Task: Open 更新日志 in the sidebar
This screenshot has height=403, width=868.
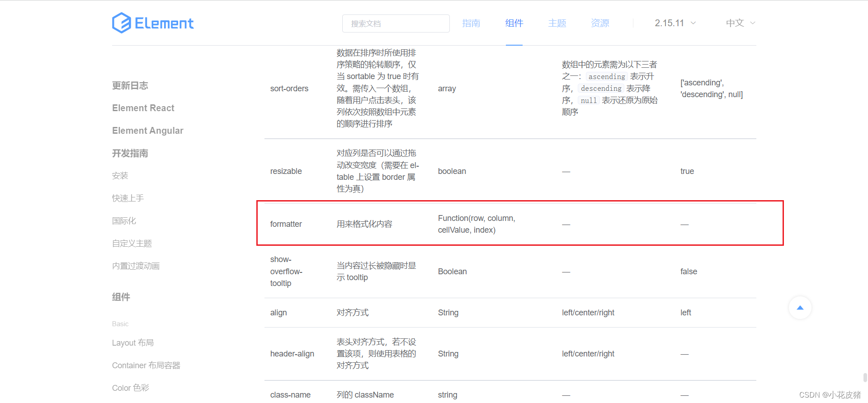Action: [130, 85]
